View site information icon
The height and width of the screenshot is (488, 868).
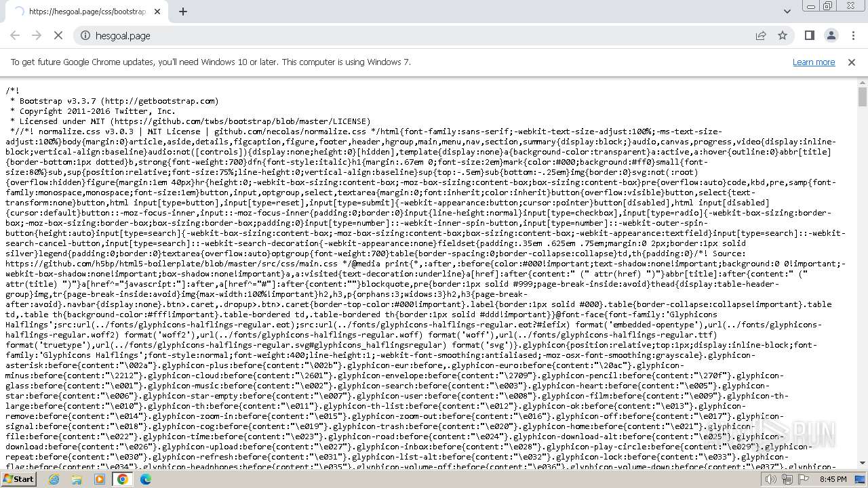click(85, 35)
